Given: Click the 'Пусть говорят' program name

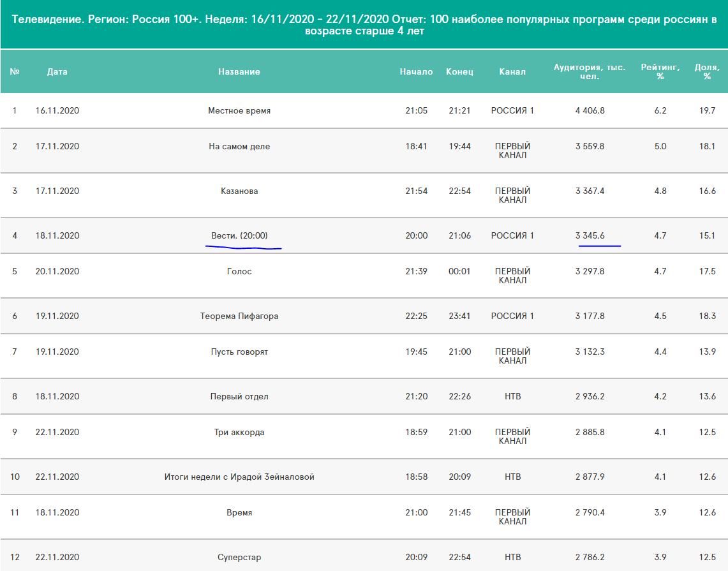Looking at the screenshot, I should 239,352.
